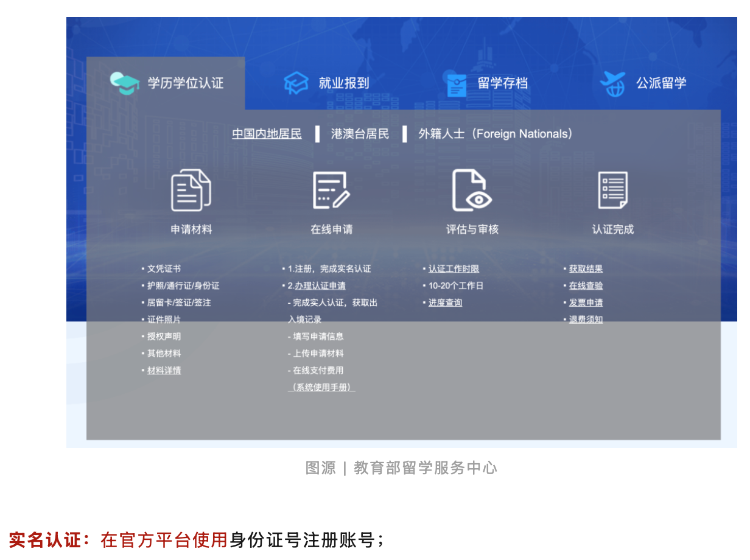Viewport: 750px width, 560px height.
Task: Click the 公派留学 airplane globe icon
Action: click(x=612, y=83)
